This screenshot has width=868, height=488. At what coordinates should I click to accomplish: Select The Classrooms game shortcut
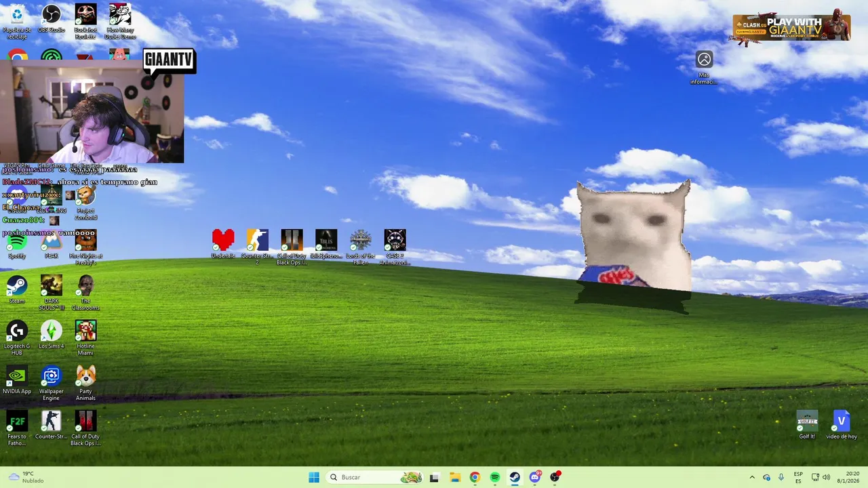[x=85, y=293]
